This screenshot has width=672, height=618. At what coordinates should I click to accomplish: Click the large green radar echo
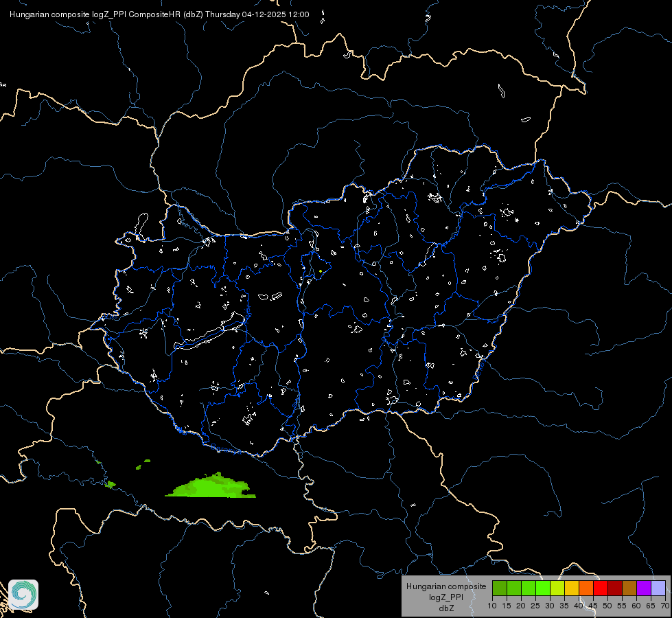(211, 487)
